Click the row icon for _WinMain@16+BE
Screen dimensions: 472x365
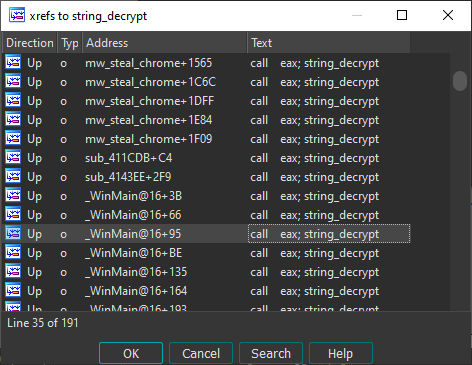13,253
